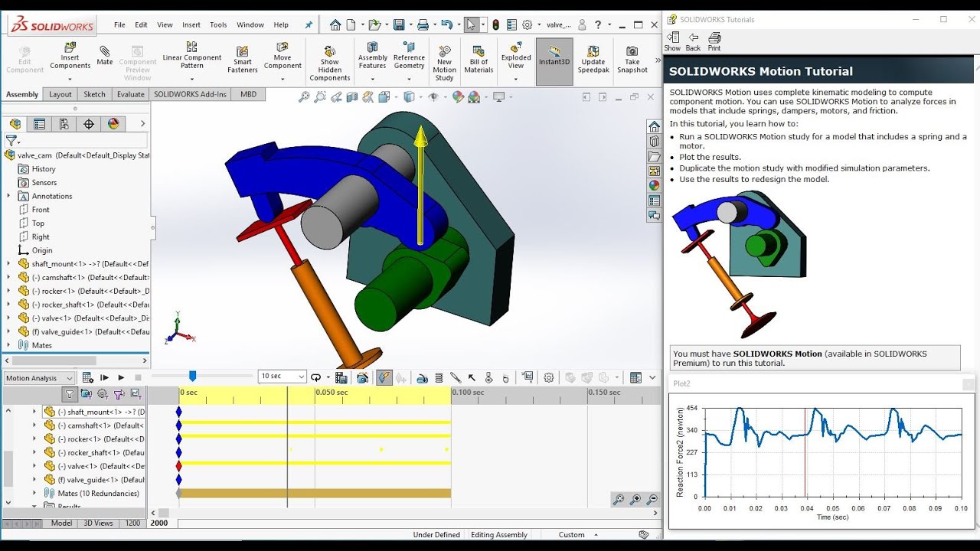This screenshot has height=551, width=980.
Task: Click the Save icon in top toolbar
Action: tap(398, 24)
